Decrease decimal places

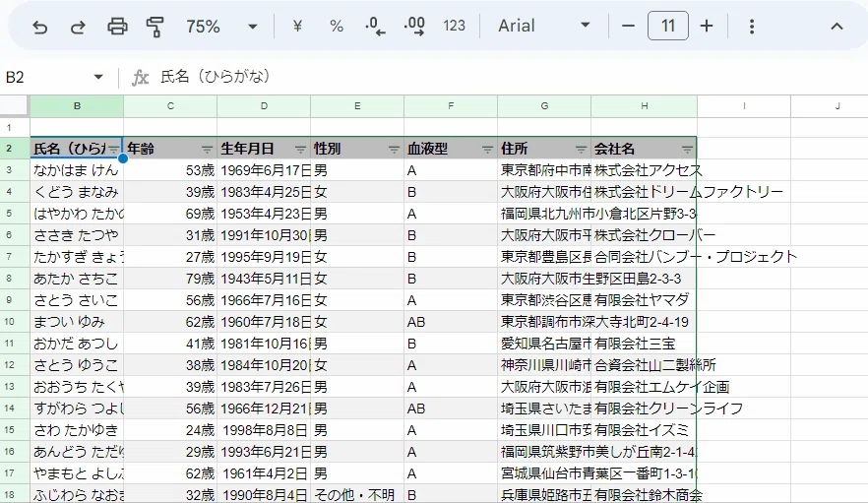pos(375,26)
